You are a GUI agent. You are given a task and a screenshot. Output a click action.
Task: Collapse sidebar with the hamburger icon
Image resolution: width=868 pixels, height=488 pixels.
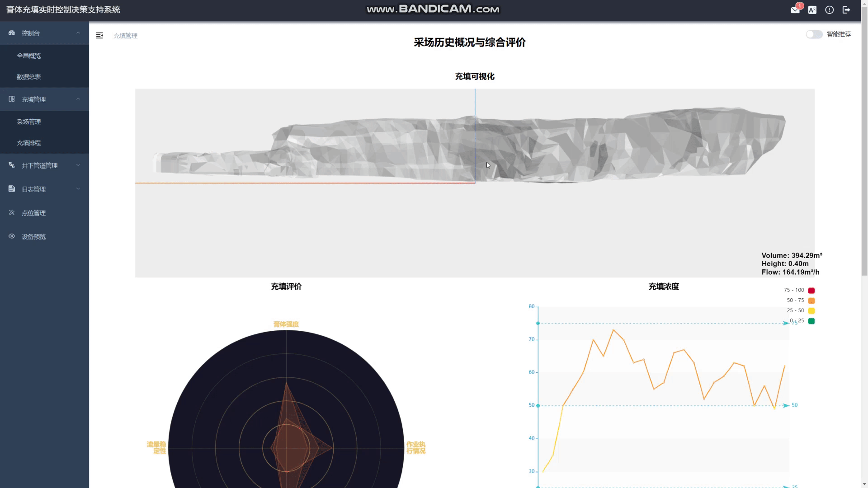point(99,36)
